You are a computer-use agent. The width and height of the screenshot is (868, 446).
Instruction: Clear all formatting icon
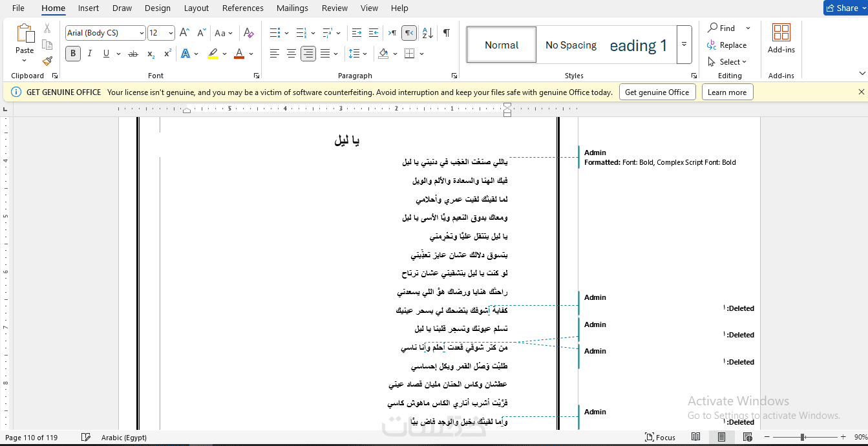coord(249,33)
